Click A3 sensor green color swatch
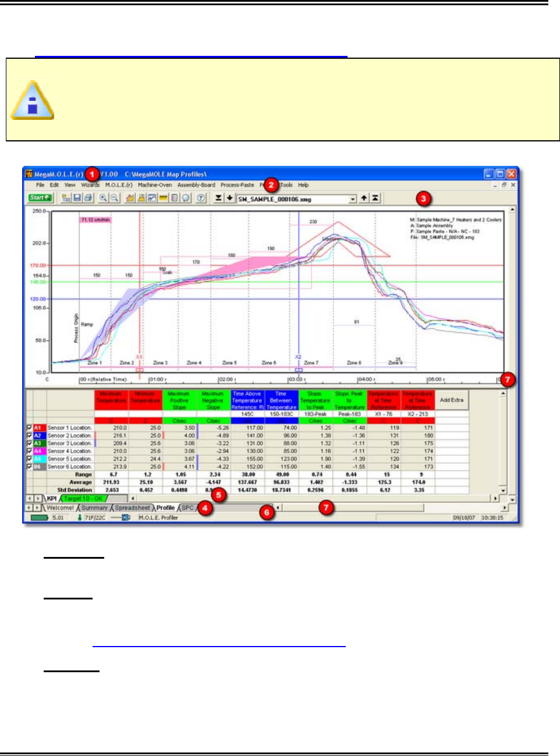Screen dimensions: 560x756 [x=39, y=443]
